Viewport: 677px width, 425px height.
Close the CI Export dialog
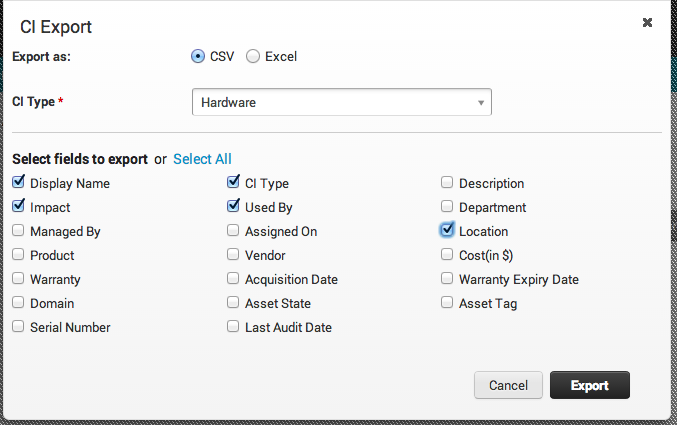(x=647, y=22)
